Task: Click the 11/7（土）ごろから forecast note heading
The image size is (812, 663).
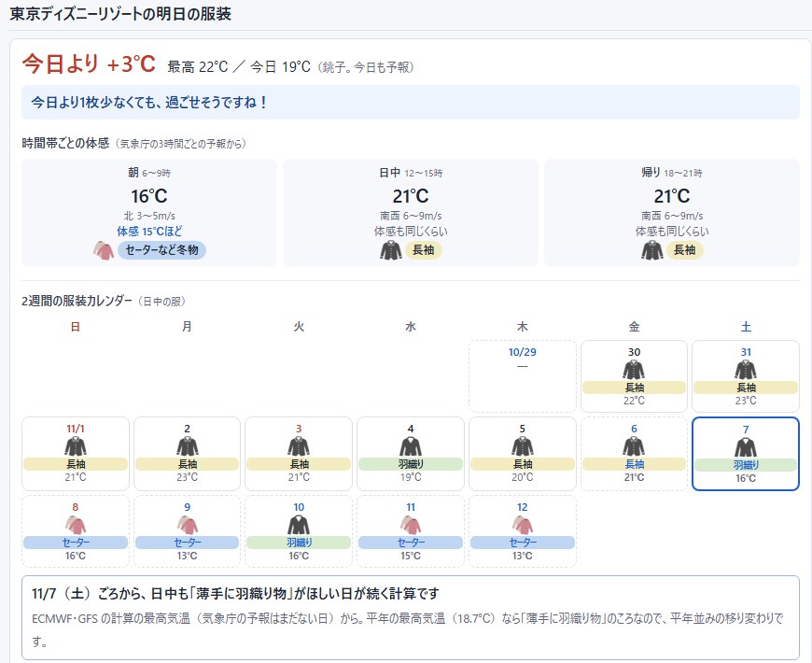Action: click(x=235, y=594)
